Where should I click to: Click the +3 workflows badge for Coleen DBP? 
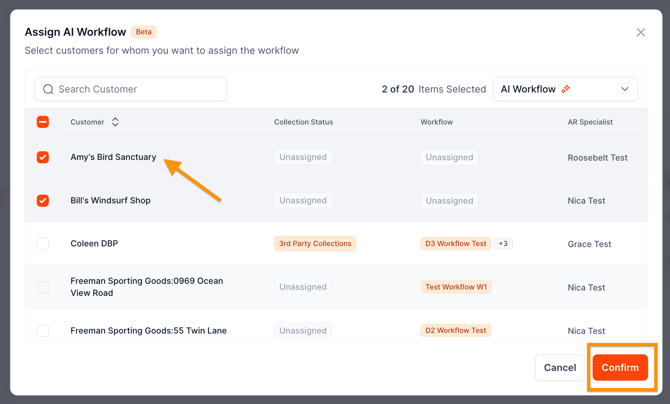pos(503,244)
